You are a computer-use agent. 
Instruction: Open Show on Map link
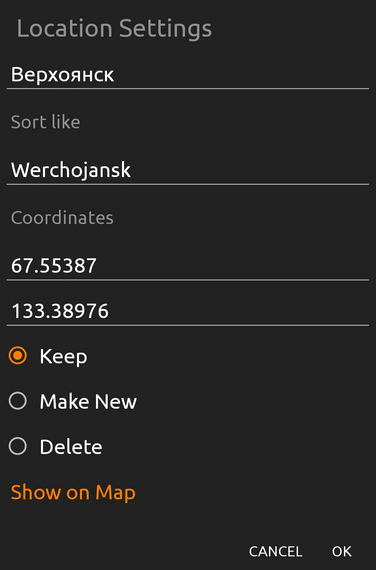click(73, 493)
